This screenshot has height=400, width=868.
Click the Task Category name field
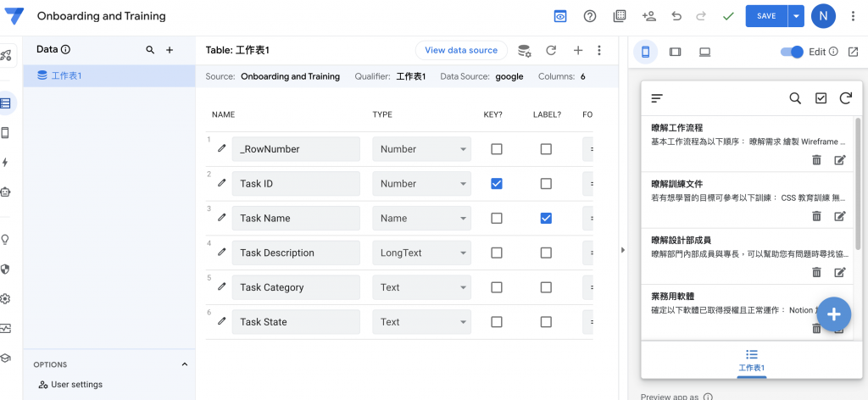coord(296,287)
